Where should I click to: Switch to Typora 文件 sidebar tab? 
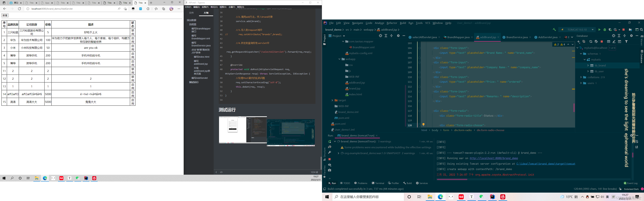pos(191,13)
